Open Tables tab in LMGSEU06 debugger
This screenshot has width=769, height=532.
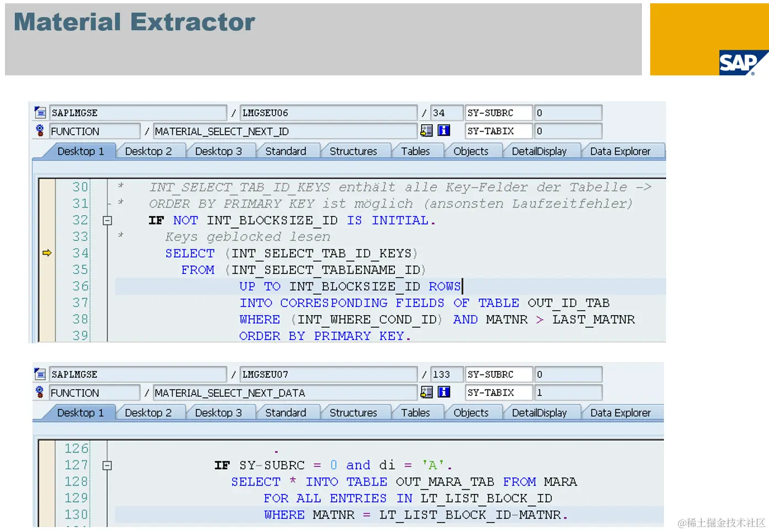415,151
